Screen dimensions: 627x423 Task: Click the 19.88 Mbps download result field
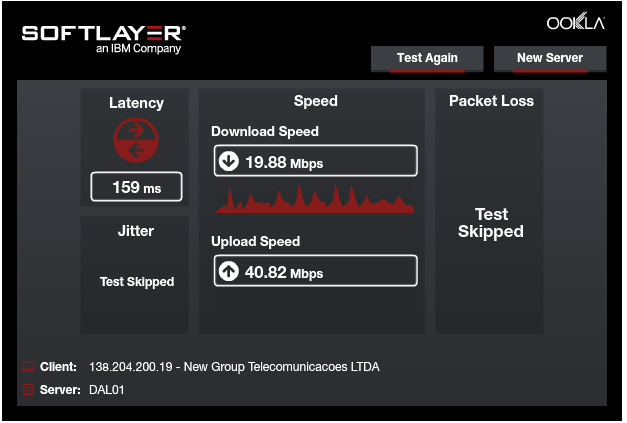click(x=315, y=161)
